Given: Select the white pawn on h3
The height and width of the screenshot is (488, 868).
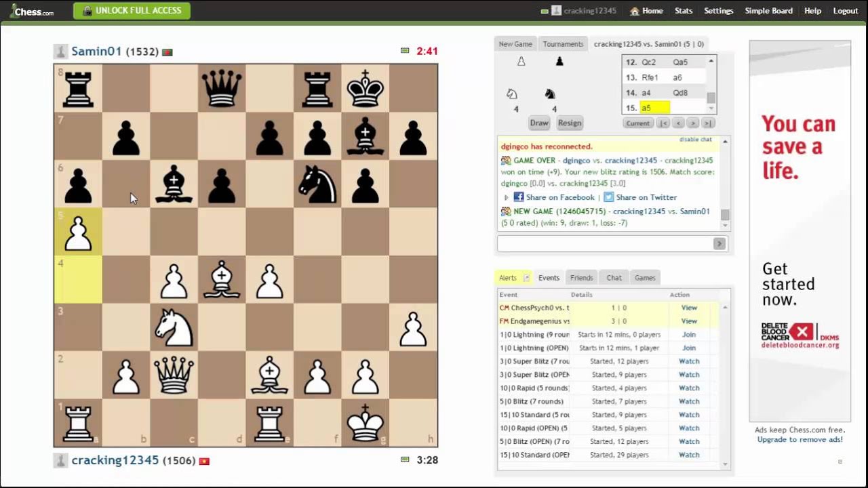Looking at the screenshot, I should click(x=414, y=328).
